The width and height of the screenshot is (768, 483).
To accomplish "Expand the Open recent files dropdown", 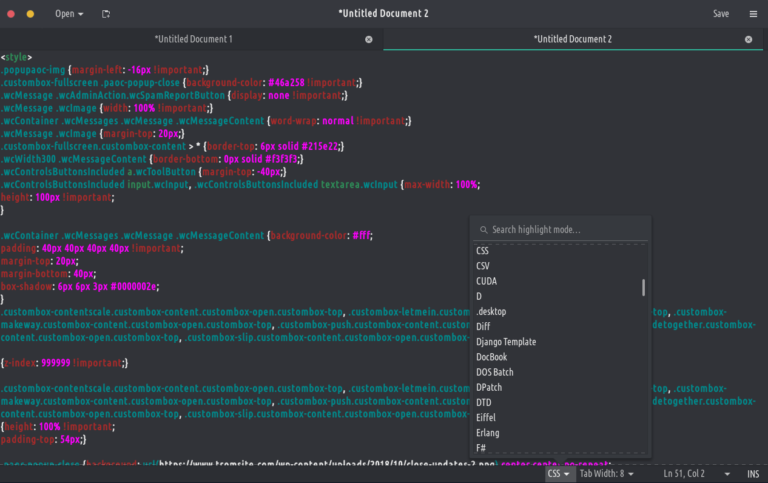I will click(x=69, y=14).
